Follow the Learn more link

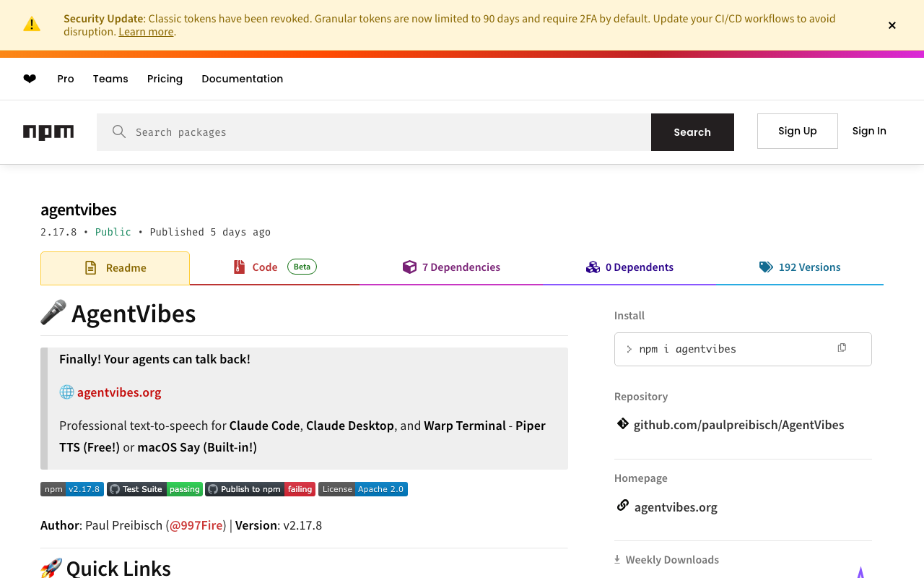[x=146, y=32]
